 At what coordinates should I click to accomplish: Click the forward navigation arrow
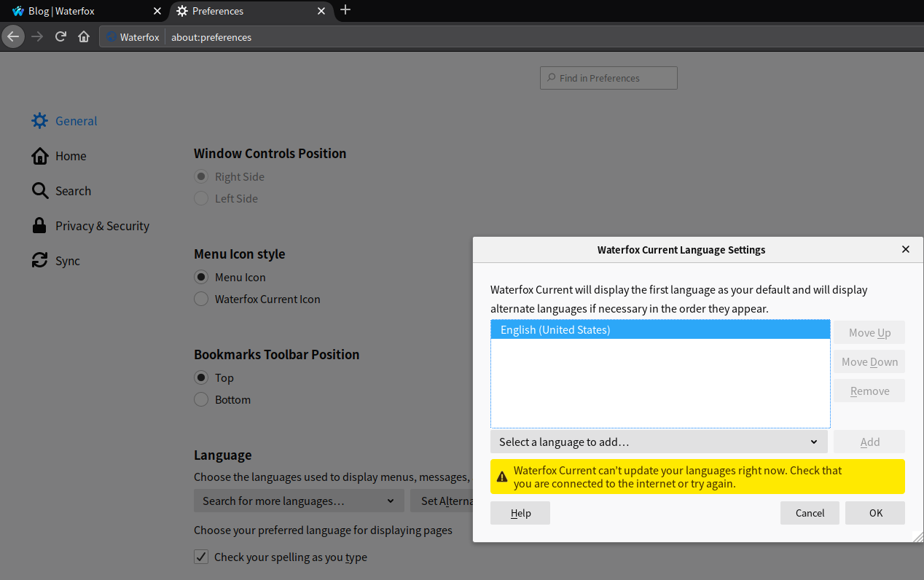[x=37, y=36]
